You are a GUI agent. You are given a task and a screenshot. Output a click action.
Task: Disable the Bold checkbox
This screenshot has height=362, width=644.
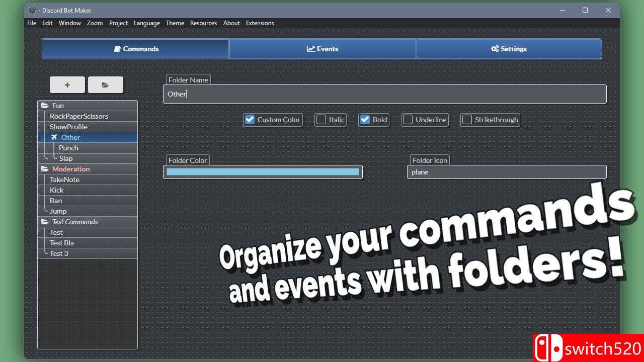365,120
